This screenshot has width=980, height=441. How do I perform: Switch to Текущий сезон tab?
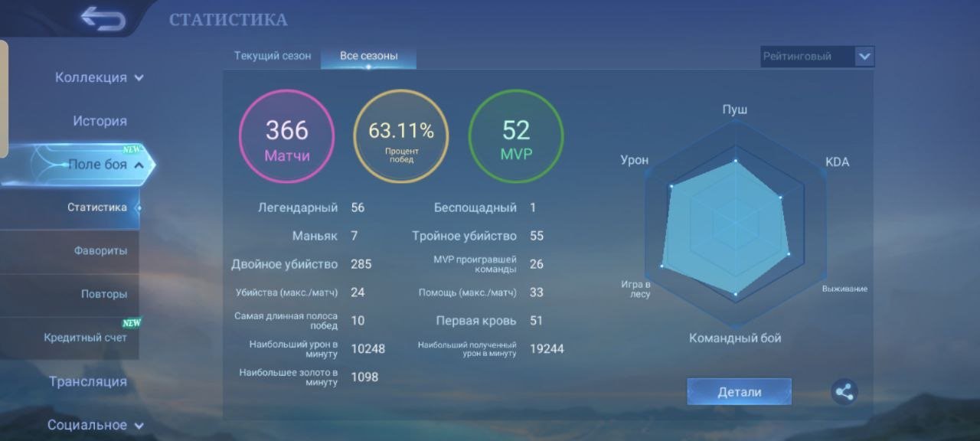[273, 56]
